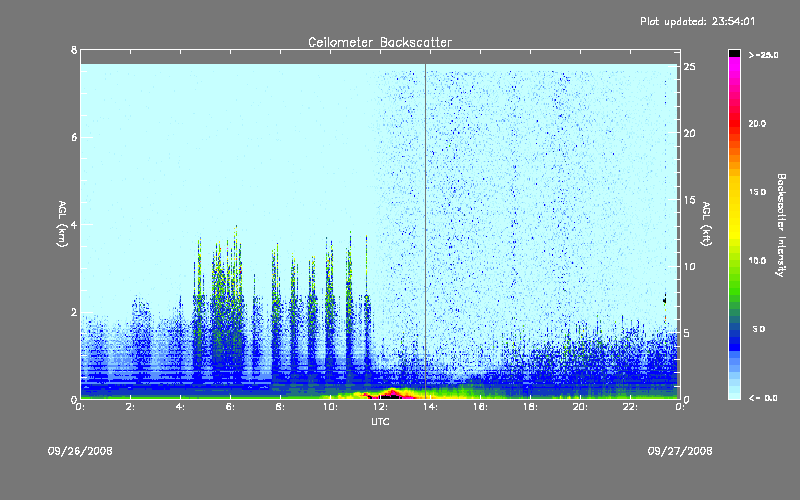Click the "10:" hour tick on UTC axis

coord(331,407)
